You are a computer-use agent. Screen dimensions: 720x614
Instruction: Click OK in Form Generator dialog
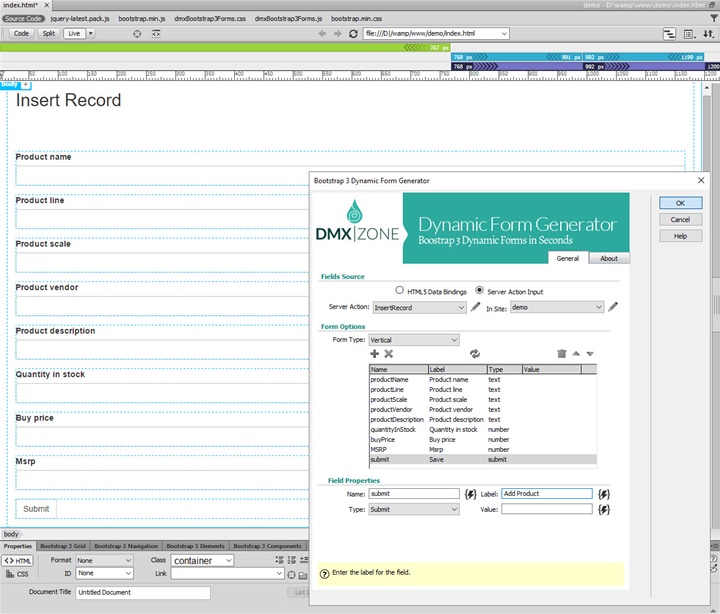pyautogui.click(x=681, y=203)
